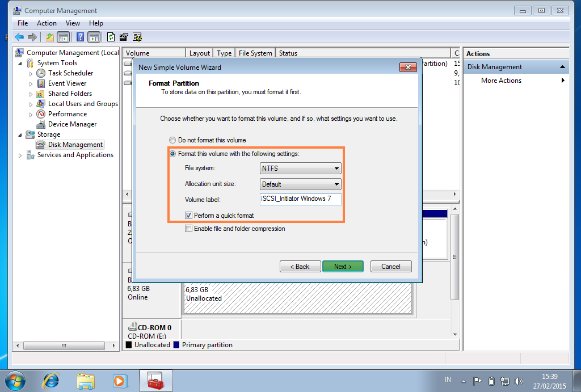Collapse the System Tools tree node
Viewport: 581px width, 392px height.
tap(20, 64)
